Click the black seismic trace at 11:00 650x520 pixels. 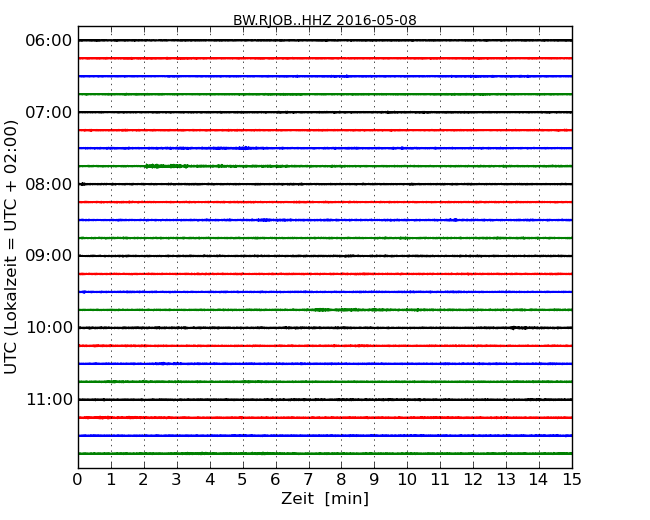[x=325, y=399]
